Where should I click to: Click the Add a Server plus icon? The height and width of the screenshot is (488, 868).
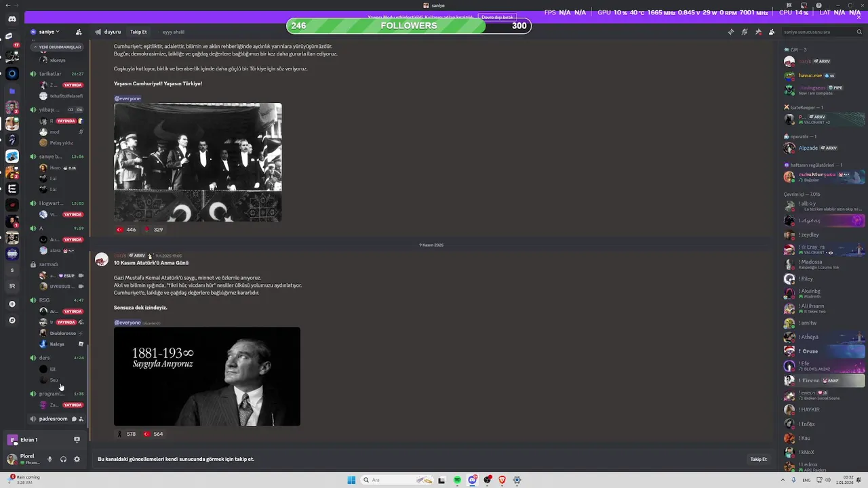click(12, 304)
